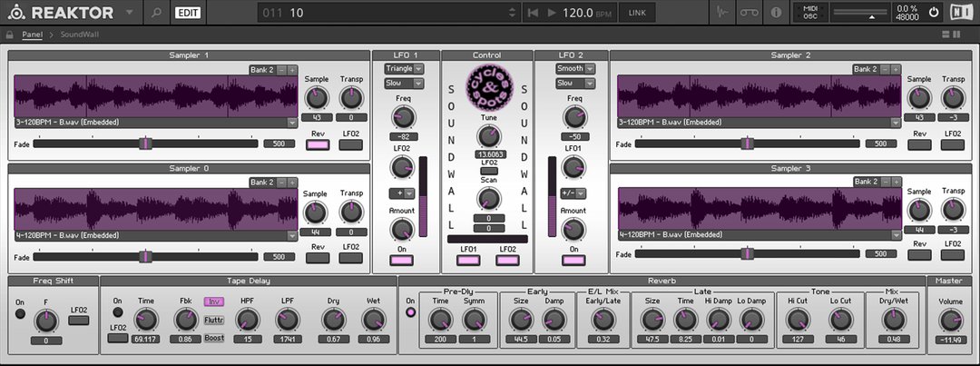980x366 pixels.
Task: Enable the Freq Shift On switch
Action: (x=20, y=314)
